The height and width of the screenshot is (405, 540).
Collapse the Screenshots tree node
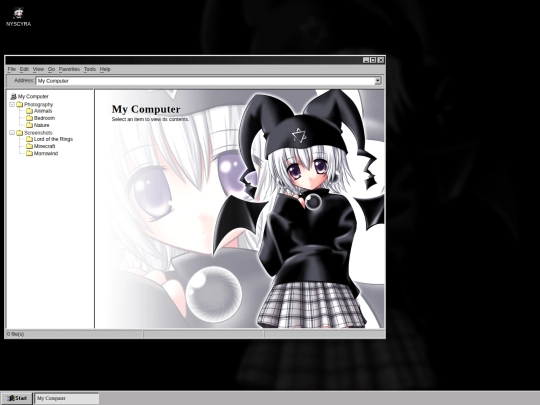point(12,133)
